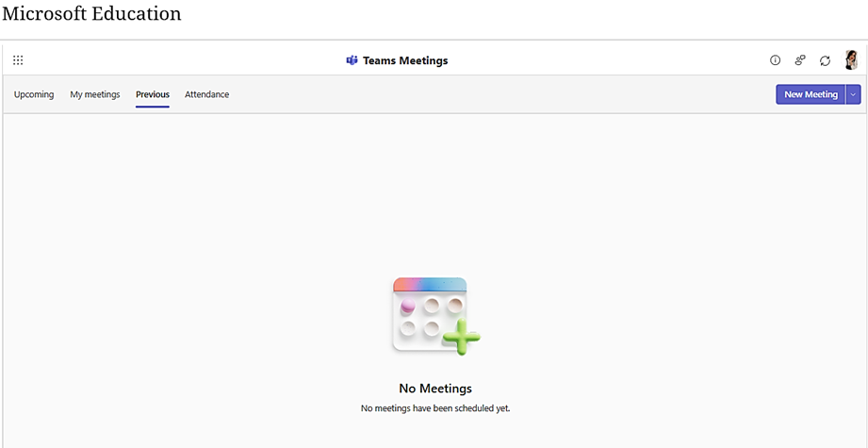The width and height of the screenshot is (868, 448).
Task: Click the Microsoft Education page heading
Action: 92,13
